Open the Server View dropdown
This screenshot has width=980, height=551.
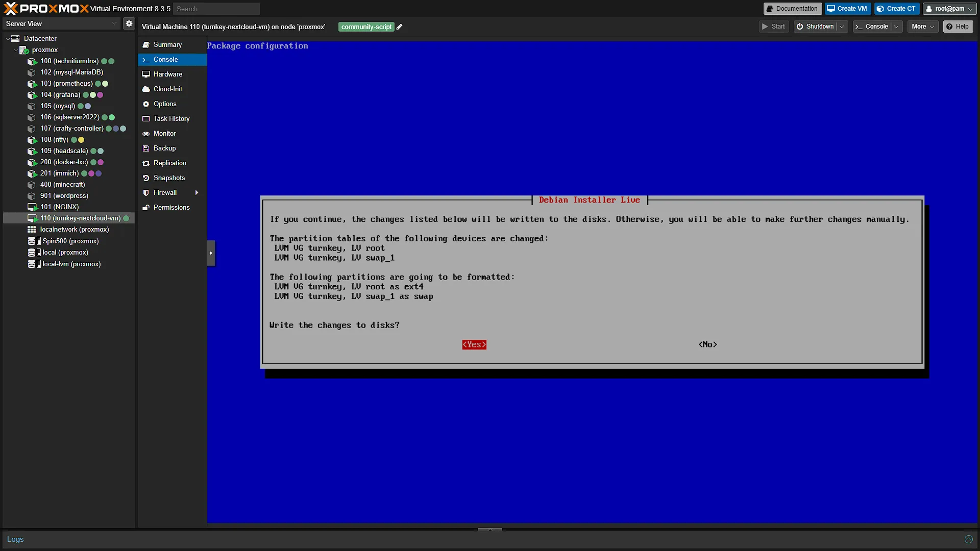(61, 24)
